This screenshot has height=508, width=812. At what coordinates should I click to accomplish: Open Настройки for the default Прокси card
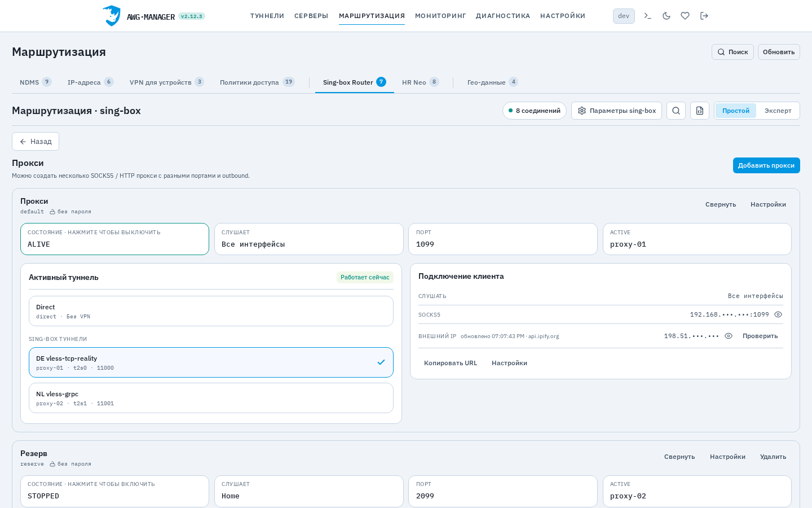[x=768, y=204]
